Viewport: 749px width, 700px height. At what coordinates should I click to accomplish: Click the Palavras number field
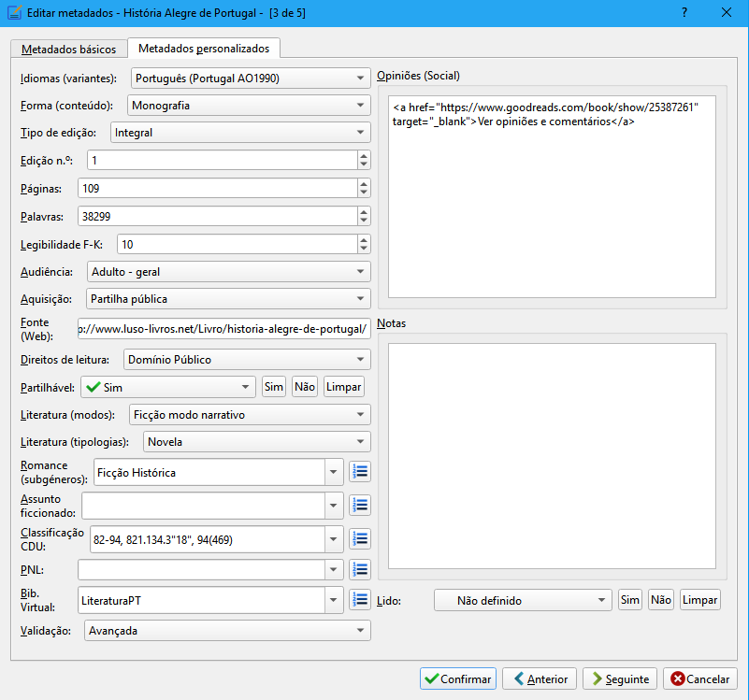(x=217, y=216)
